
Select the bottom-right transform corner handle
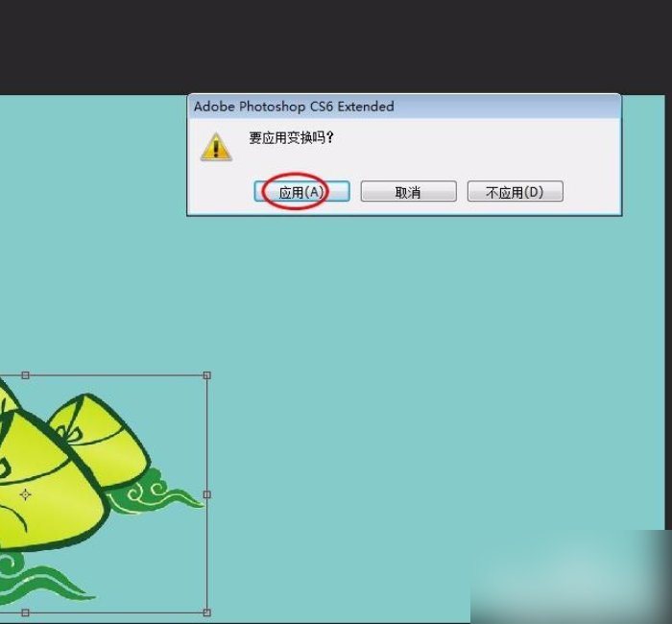pyautogui.click(x=207, y=612)
